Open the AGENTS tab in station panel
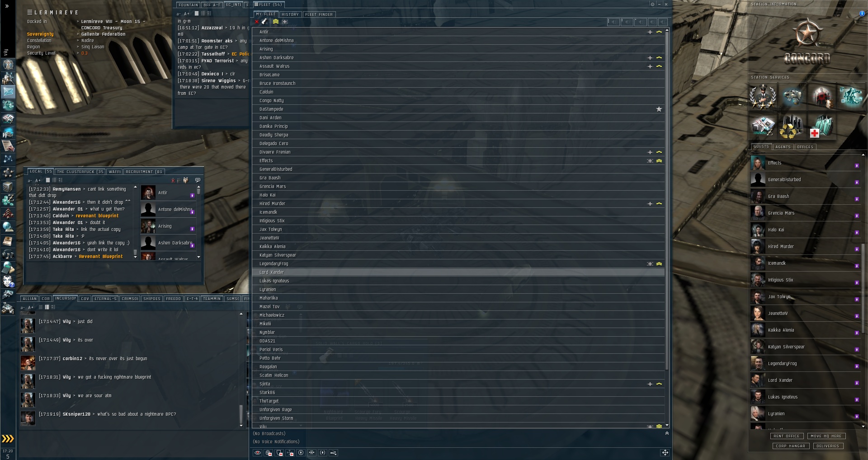Image resolution: width=868 pixels, height=460 pixels. click(x=783, y=147)
